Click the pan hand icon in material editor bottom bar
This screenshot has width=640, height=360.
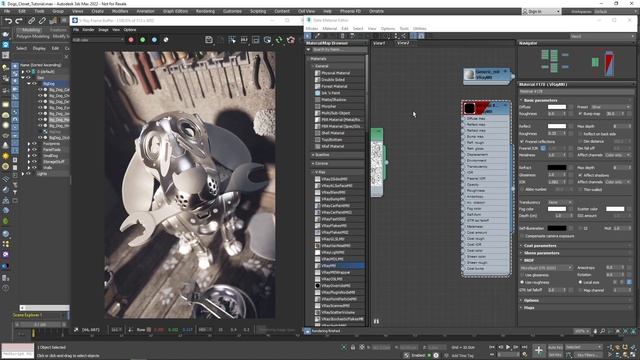595,331
